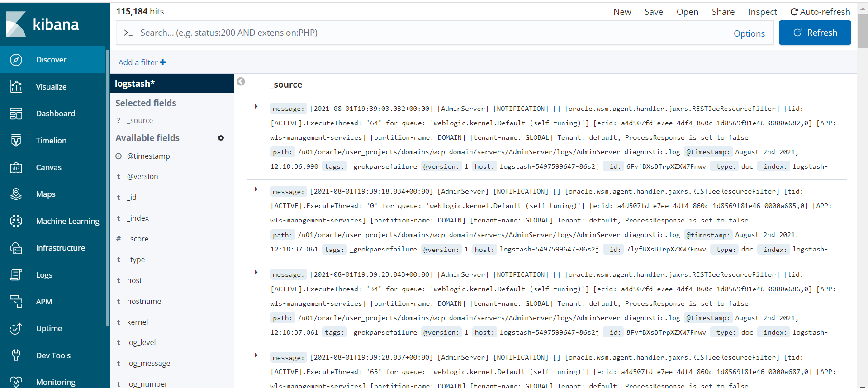Click the Kibana logo
The image size is (868, 388).
pos(43,24)
